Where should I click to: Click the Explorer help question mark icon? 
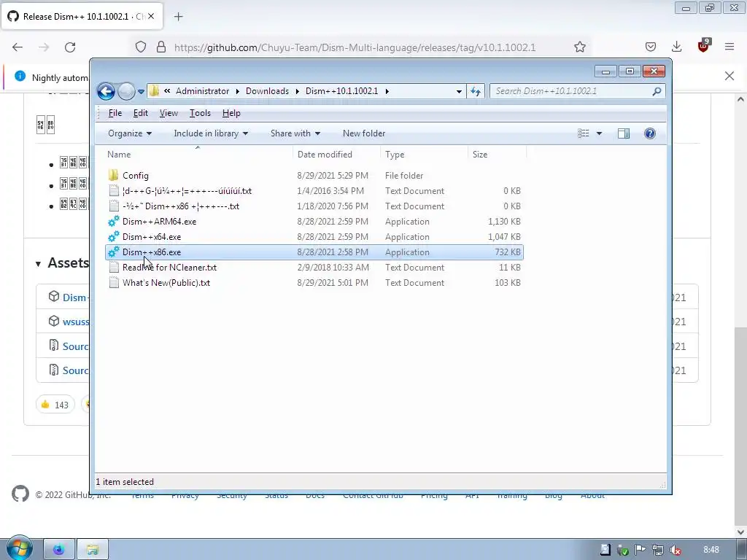(650, 133)
